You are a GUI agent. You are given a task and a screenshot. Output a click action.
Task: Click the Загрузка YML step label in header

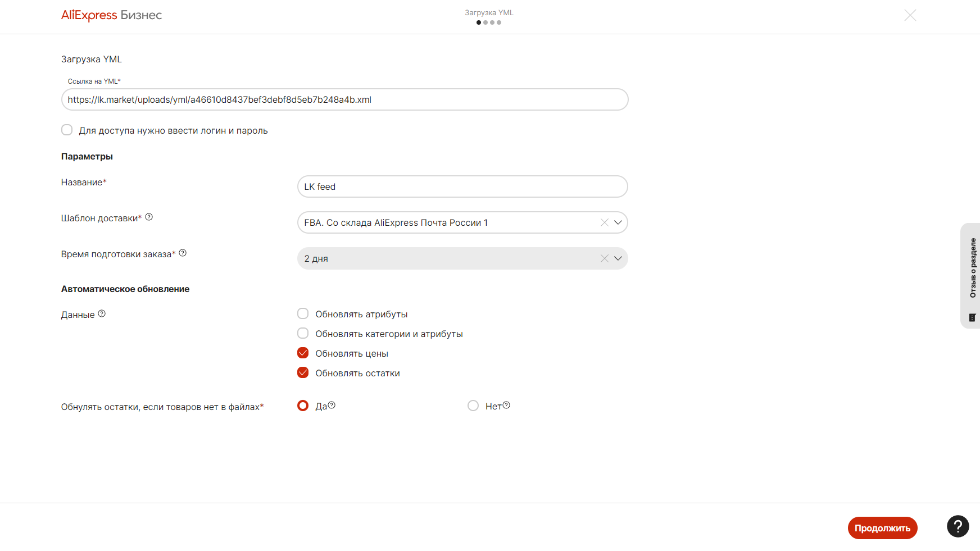[489, 12]
